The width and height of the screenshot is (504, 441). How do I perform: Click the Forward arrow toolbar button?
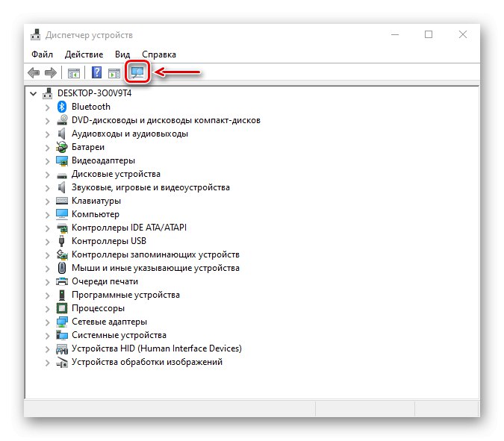[51, 73]
